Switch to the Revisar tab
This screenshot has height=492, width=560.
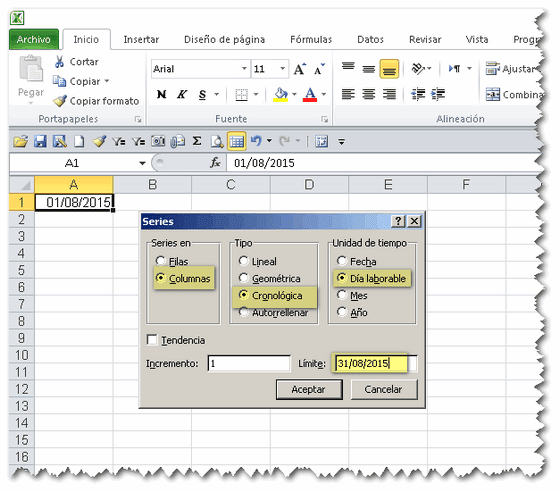[425, 39]
